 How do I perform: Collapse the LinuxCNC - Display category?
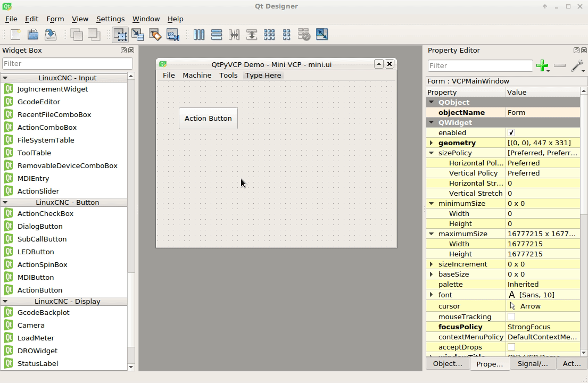(x=5, y=301)
